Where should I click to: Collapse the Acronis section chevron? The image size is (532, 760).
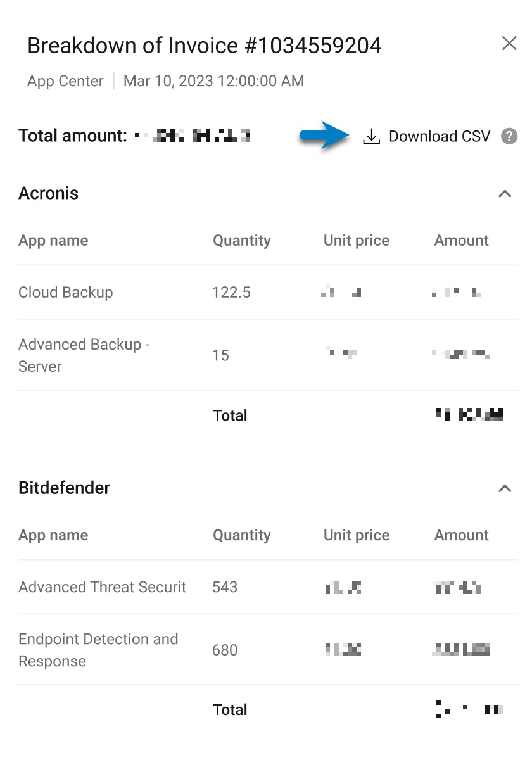(x=505, y=194)
